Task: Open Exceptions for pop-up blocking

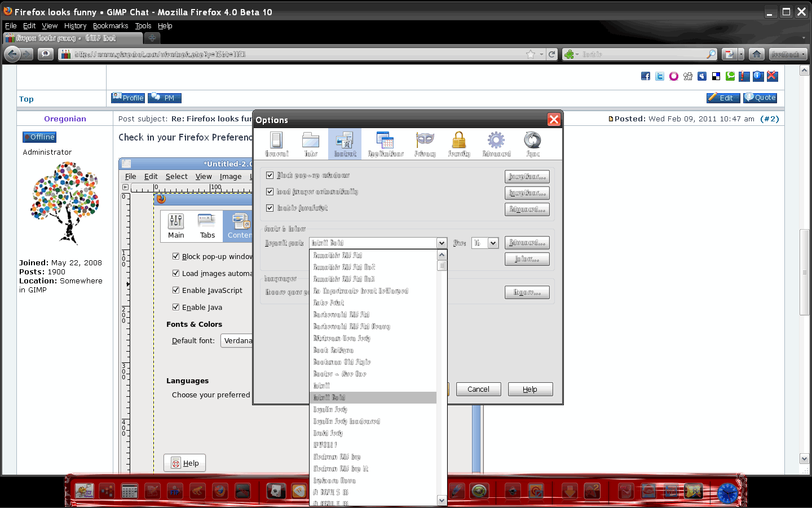Action: click(x=527, y=177)
